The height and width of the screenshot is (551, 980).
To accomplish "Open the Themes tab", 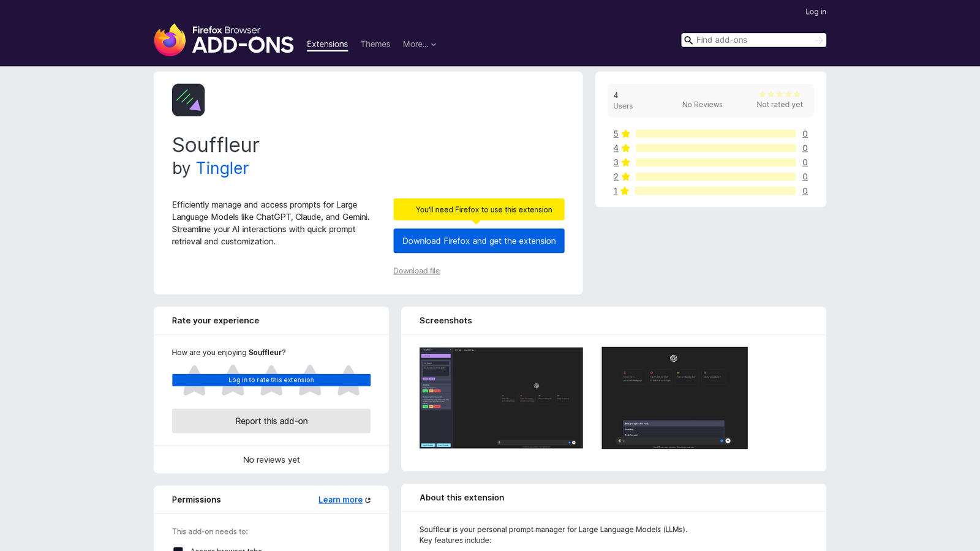I will (x=375, y=44).
